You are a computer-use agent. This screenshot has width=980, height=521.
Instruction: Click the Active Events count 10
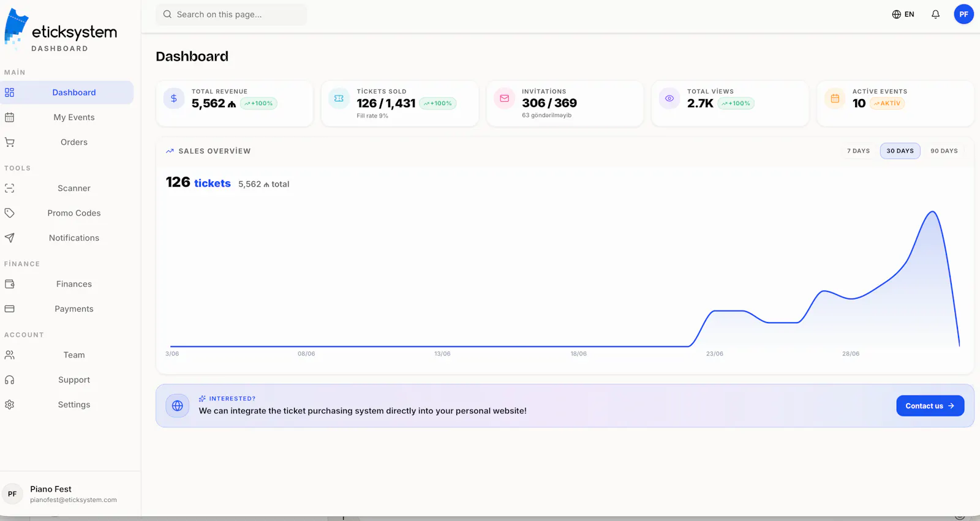859,103
